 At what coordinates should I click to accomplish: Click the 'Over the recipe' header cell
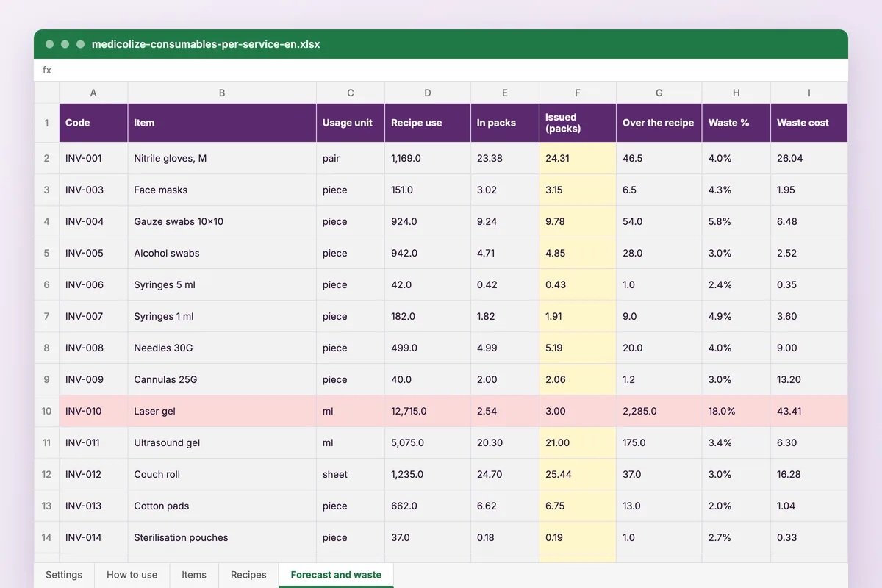pyautogui.click(x=659, y=123)
